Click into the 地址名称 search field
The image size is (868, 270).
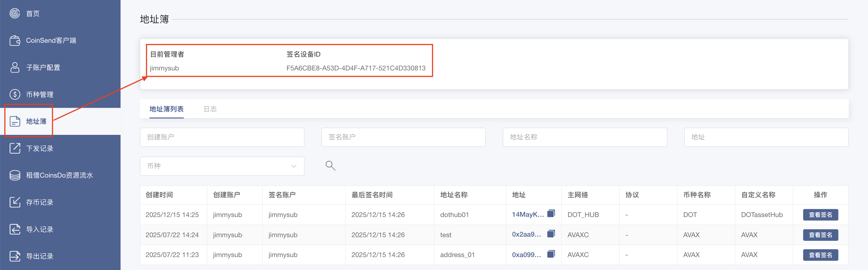point(585,137)
